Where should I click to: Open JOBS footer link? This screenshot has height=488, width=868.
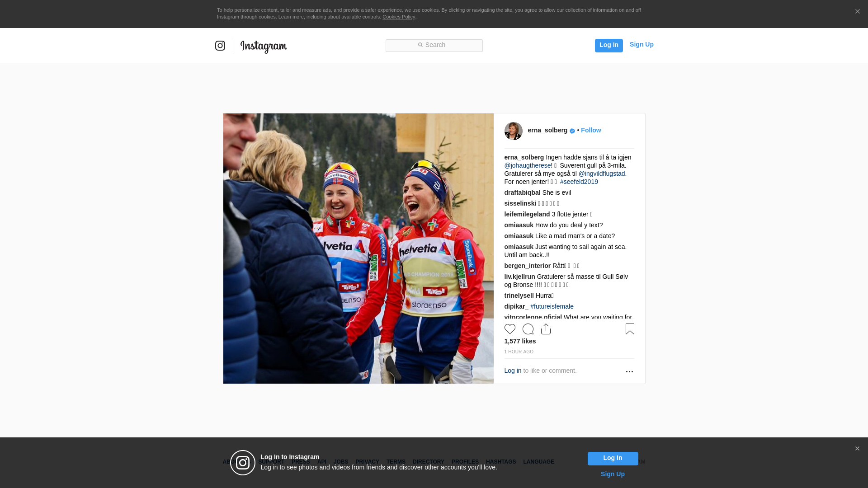[x=341, y=462]
